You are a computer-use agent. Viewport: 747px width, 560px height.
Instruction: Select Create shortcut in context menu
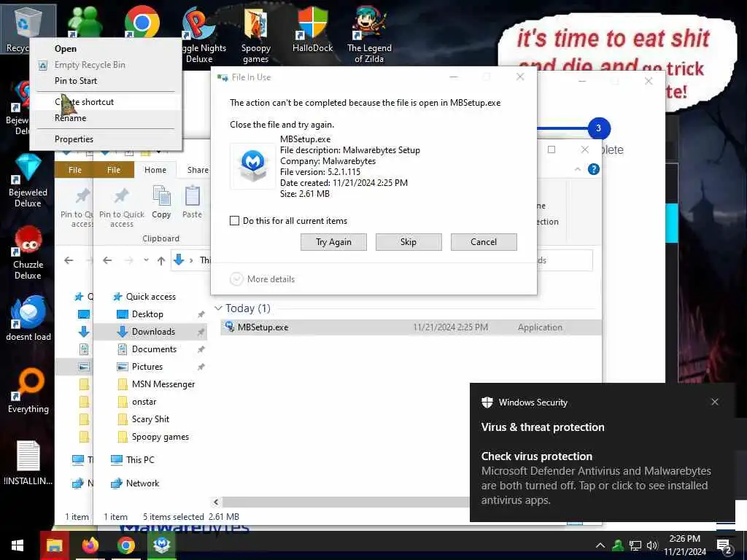106,102
